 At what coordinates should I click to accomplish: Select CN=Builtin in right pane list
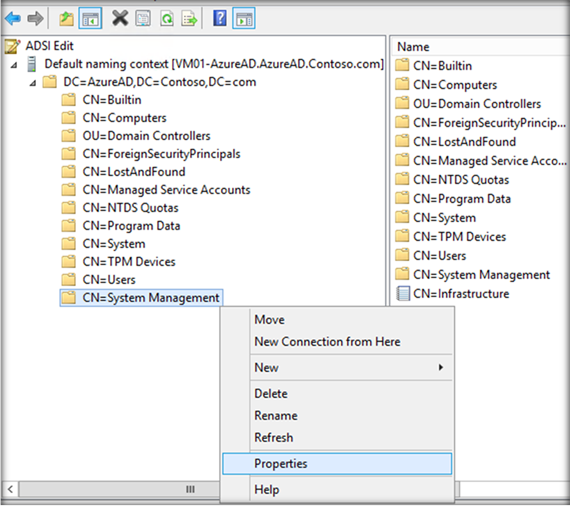(x=442, y=66)
